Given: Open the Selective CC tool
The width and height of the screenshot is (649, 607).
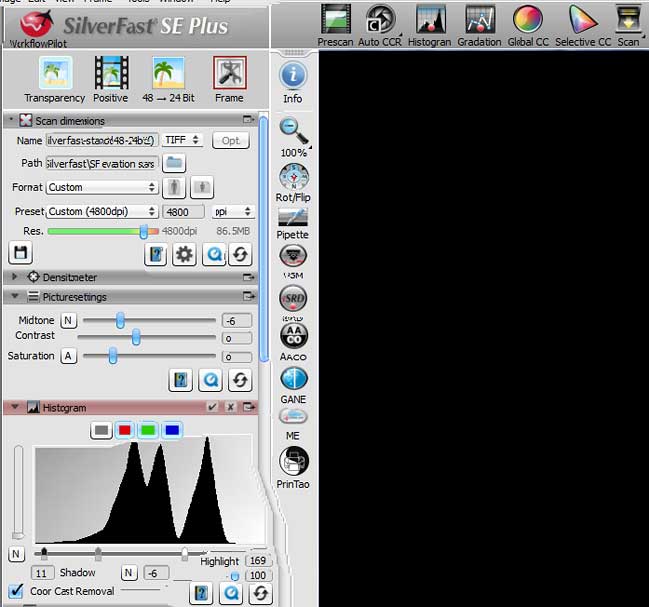Looking at the screenshot, I should 583,19.
